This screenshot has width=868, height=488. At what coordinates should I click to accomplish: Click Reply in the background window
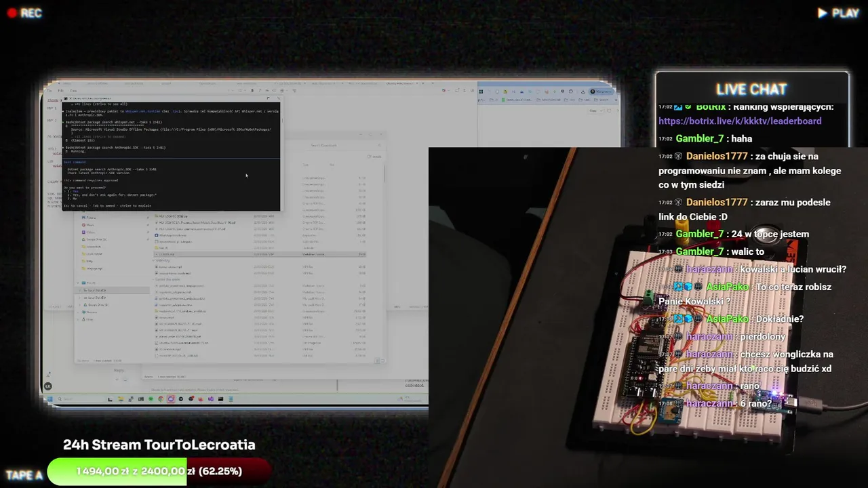[119, 370]
